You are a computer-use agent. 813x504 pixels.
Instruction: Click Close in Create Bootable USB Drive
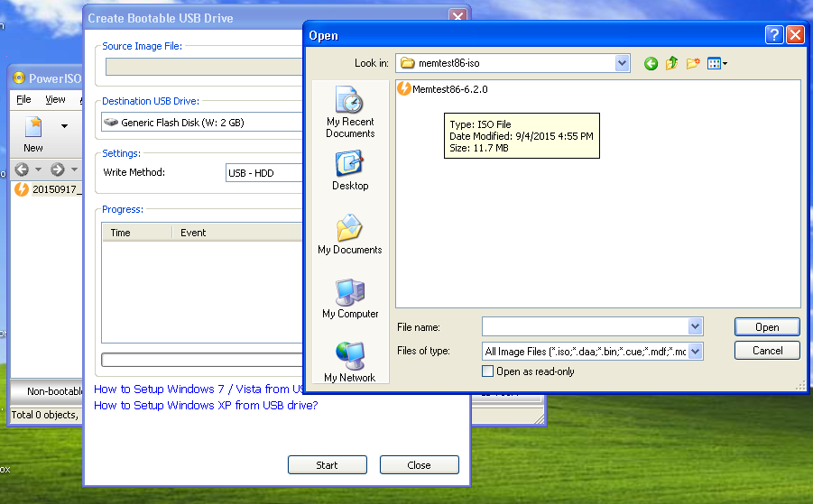419,464
